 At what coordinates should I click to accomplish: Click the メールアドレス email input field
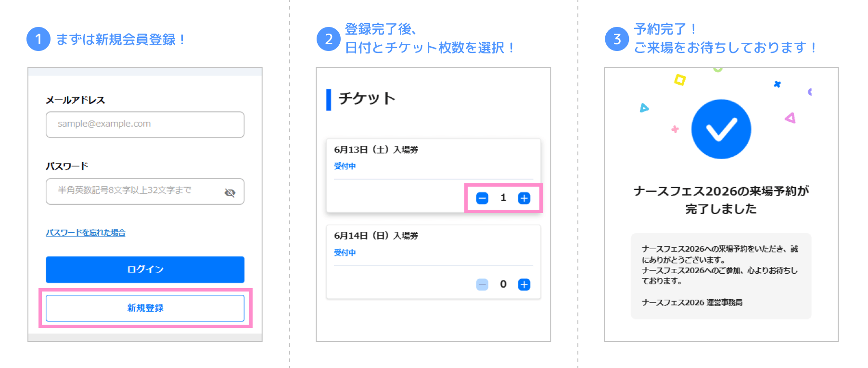click(x=144, y=124)
